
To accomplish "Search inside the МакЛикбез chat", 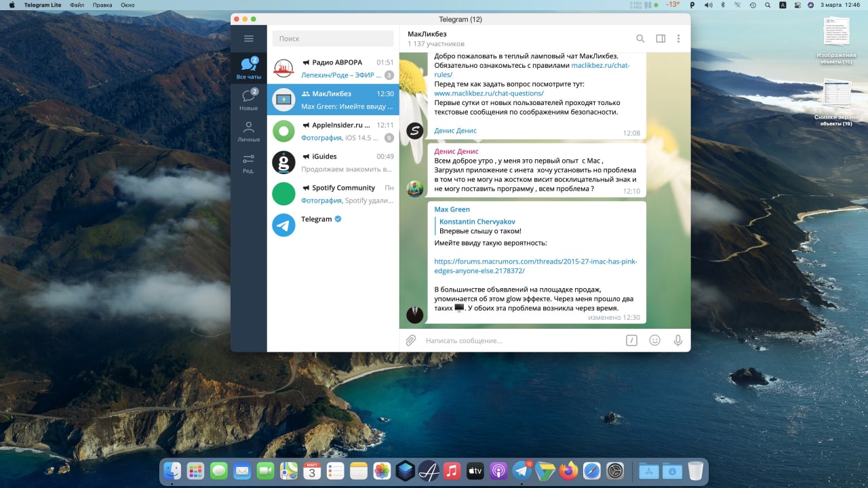I will coord(640,39).
